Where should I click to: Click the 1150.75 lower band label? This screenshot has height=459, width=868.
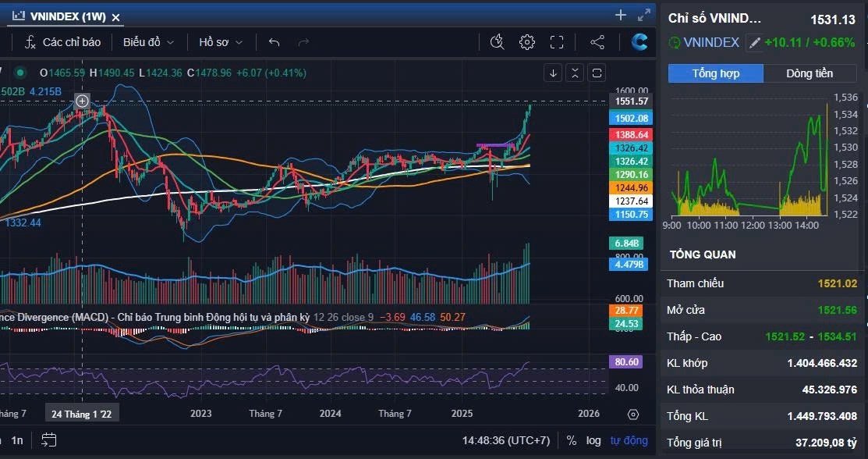point(630,214)
